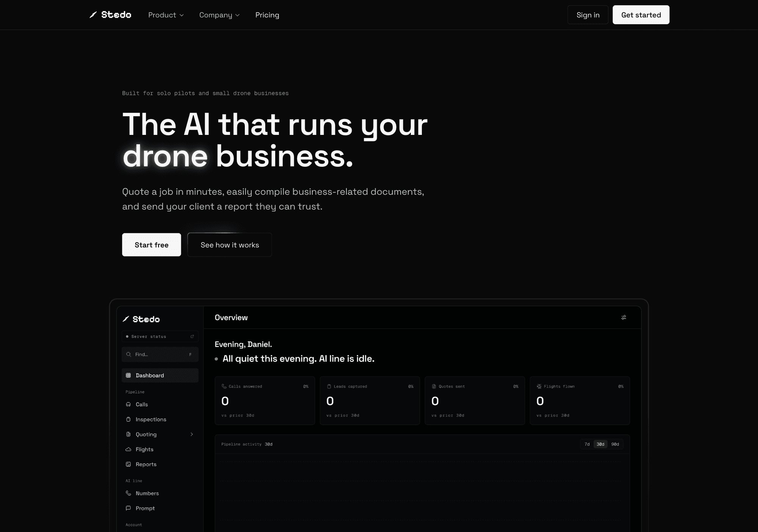Open the Company dropdown menu
The image size is (758, 532).
(219, 15)
